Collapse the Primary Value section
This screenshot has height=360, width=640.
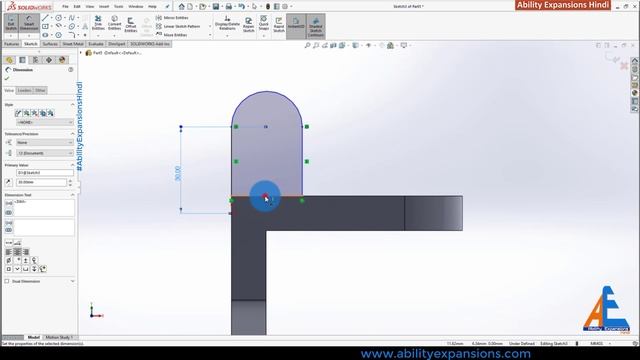[73, 165]
